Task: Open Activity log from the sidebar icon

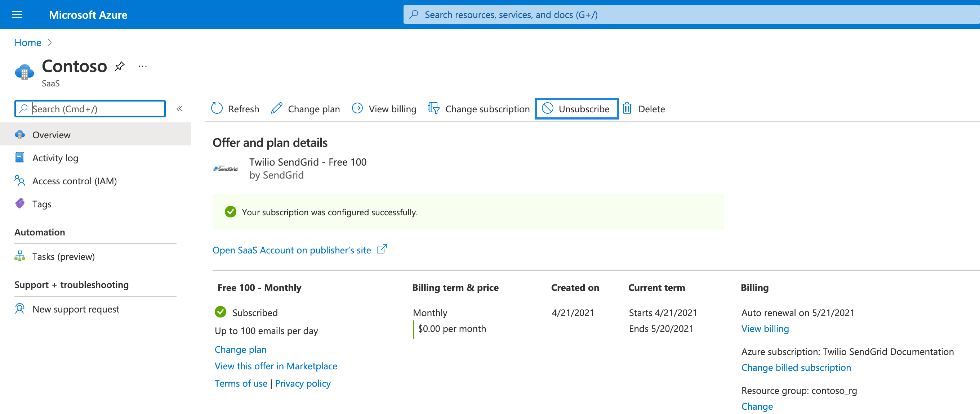Action: point(20,157)
